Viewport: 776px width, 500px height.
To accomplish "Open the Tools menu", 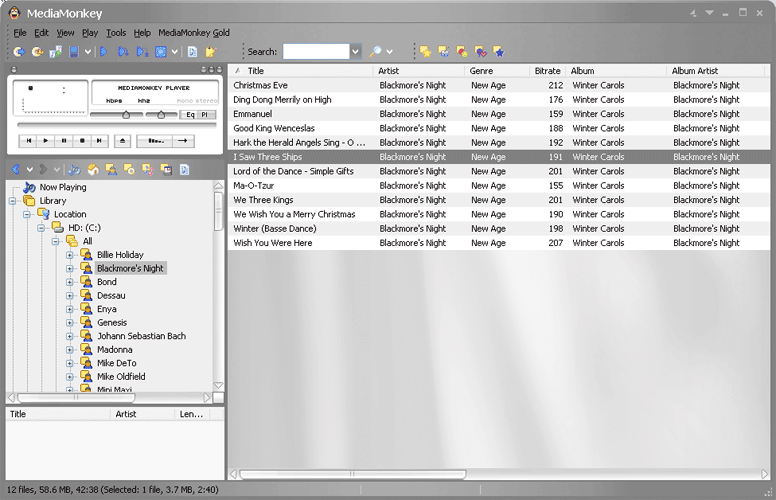I will coord(116,33).
